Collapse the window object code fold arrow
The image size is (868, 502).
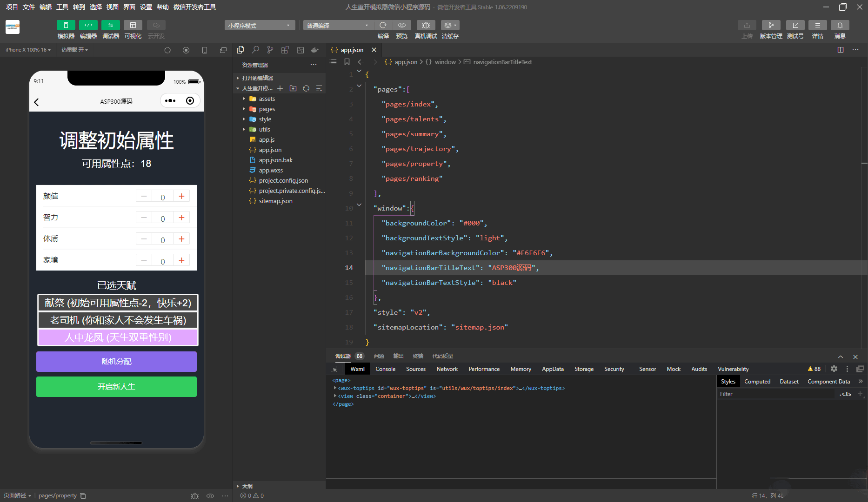pos(359,205)
